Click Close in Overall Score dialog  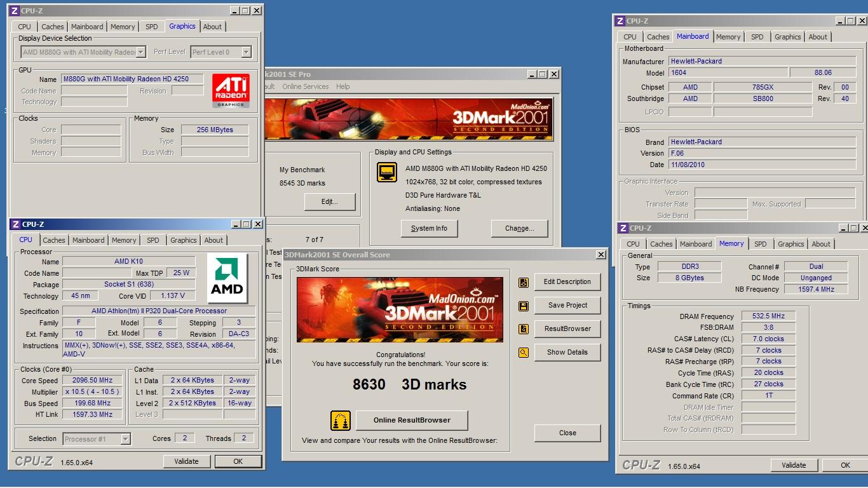point(567,433)
